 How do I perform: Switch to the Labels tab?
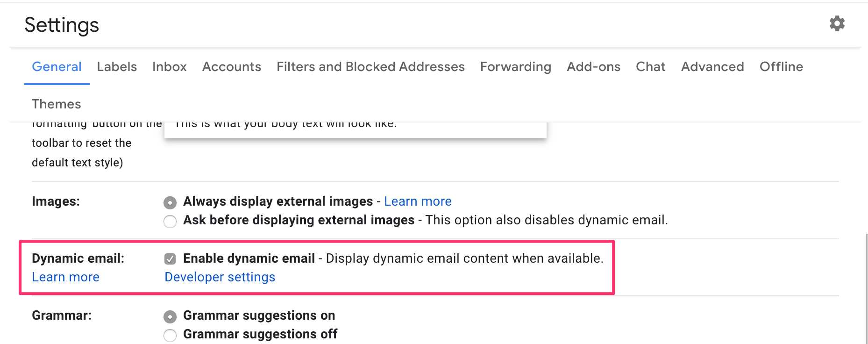click(117, 67)
